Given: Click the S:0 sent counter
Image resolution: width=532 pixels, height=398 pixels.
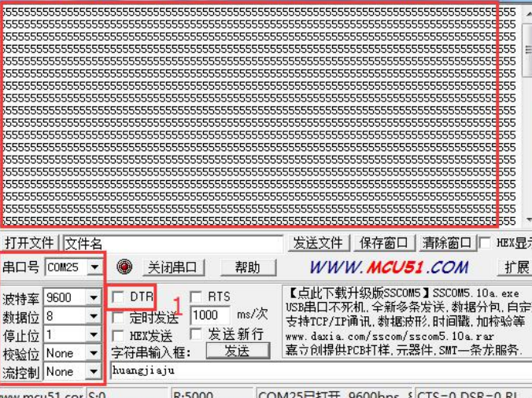Looking at the screenshot, I should [x=127, y=393].
